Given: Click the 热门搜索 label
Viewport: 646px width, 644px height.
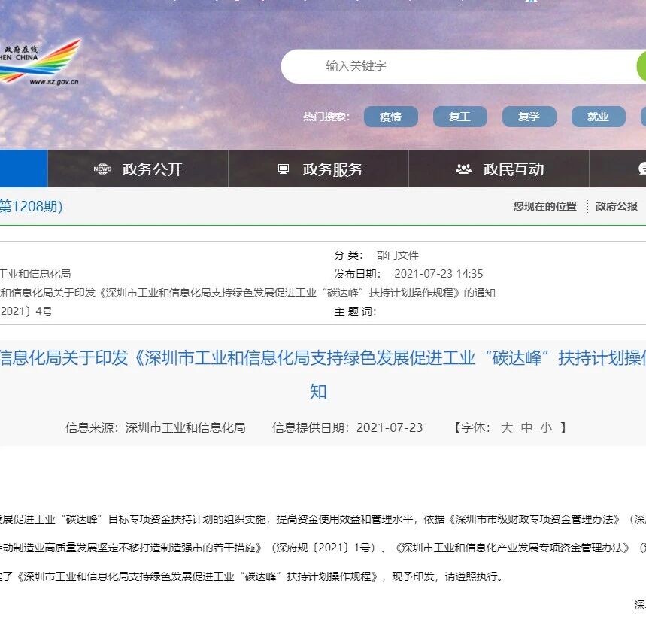Looking at the screenshot, I should click(326, 117).
